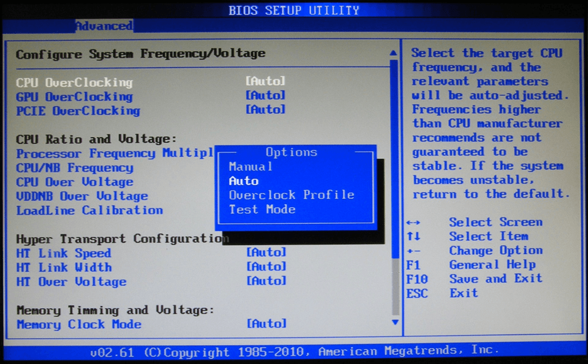Image resolution: width=588 pixels, height=364 pixels.
Task: Open HT Link Speed [Auto] value
Action: (x=266, y=252)
